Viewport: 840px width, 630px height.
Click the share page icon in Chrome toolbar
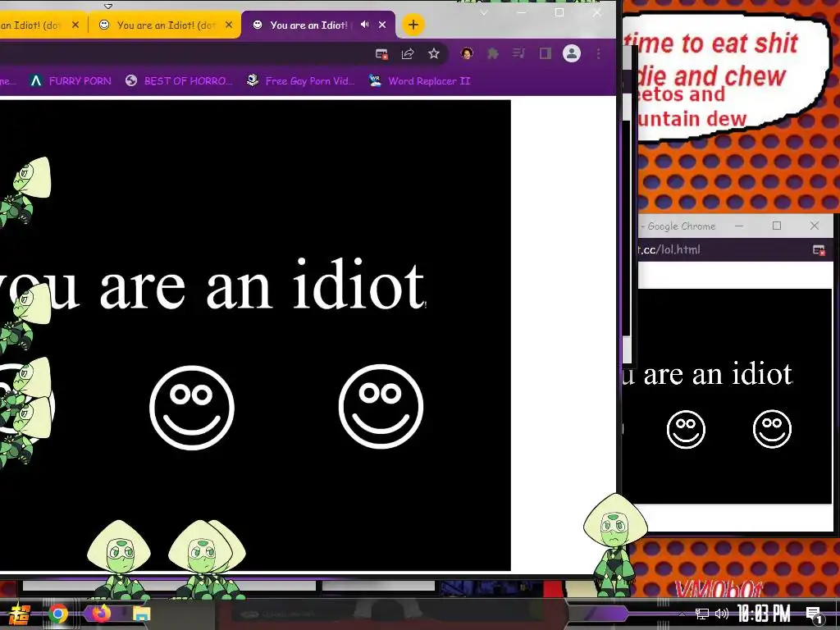pos(408,53)
